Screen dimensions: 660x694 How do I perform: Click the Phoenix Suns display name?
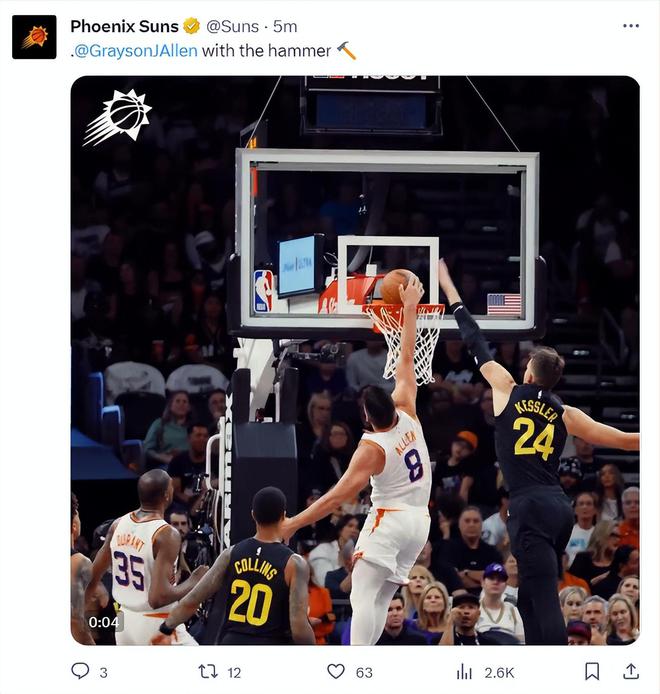pyautogui.click(x=124, y=26)
